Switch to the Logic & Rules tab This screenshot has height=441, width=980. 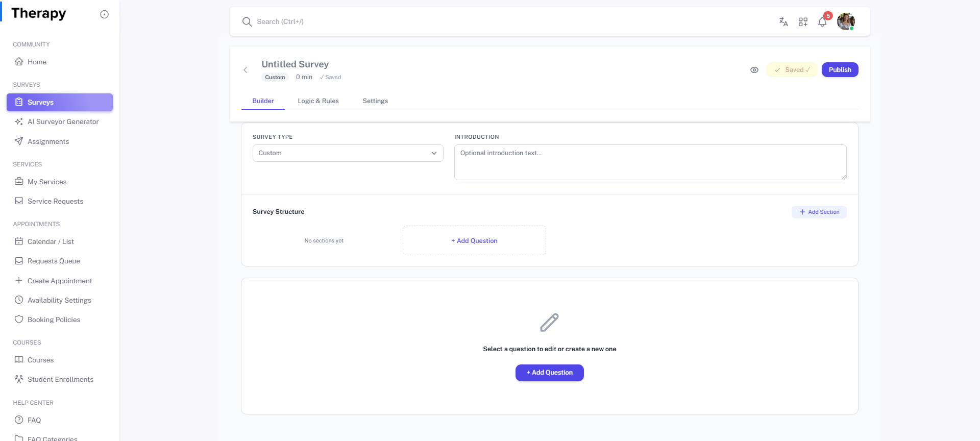(x=318, y=101)
